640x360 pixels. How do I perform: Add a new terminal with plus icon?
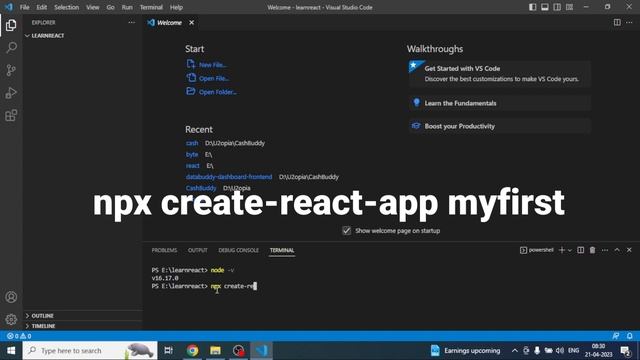(562, 250)
